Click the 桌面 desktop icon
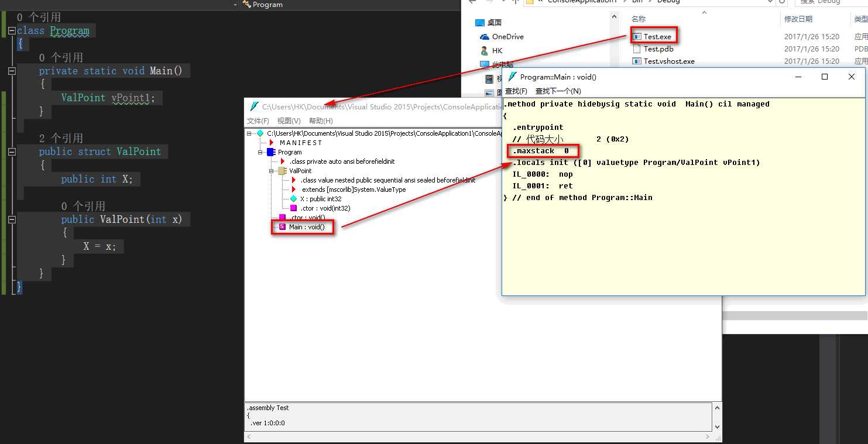The image size is (868, 444). [x=480, y=23]
